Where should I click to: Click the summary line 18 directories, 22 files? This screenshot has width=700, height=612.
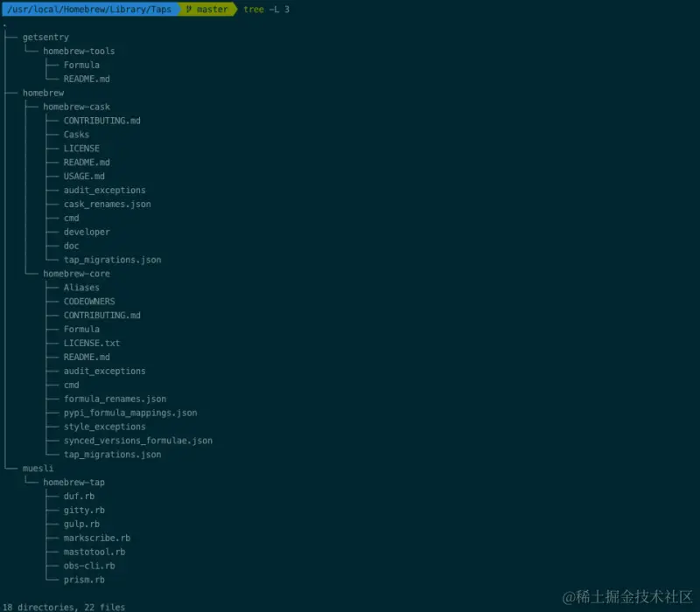(64, 607)
